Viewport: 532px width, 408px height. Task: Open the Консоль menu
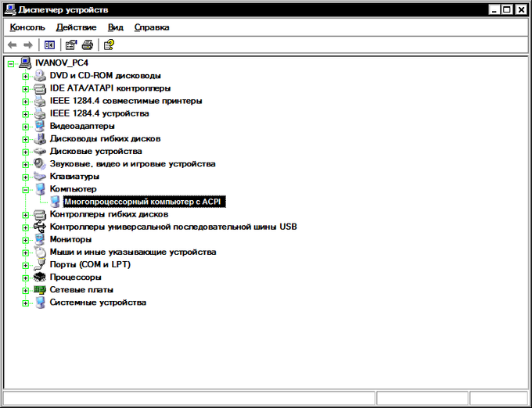coord(27,27)
